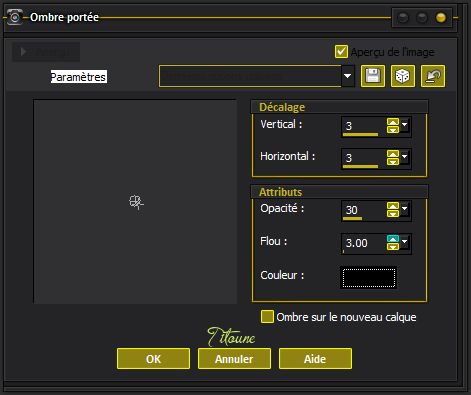Toggle the Aperçu de l'image checkbox

point(341,52)
